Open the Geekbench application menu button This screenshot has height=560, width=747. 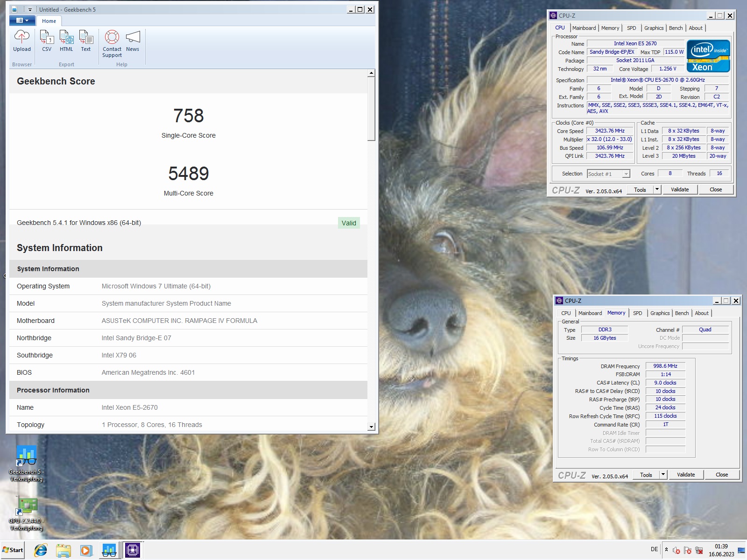[22, 21]
